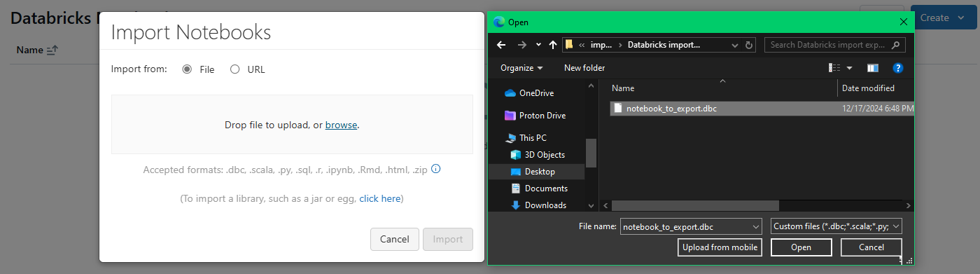Select Proton Drive in the navigation pane
This screenshot has height=274, width=980.
pos(542,116)
